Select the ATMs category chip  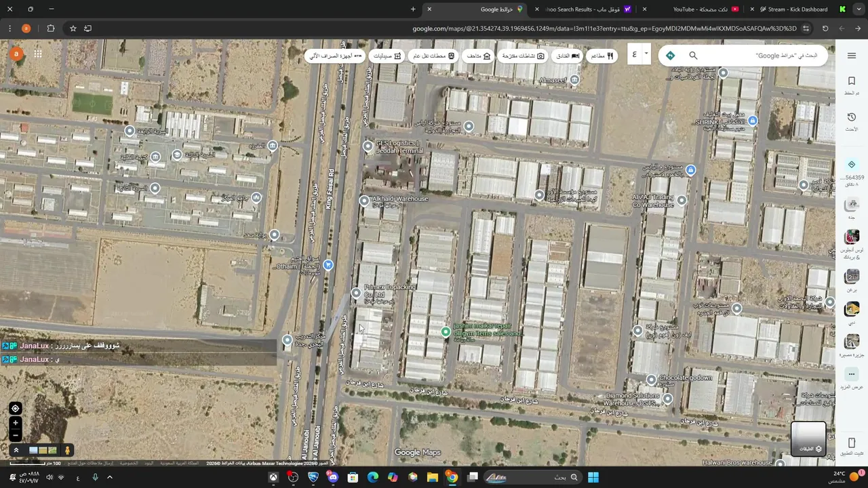pyautogui.click(x=336, y=56)
